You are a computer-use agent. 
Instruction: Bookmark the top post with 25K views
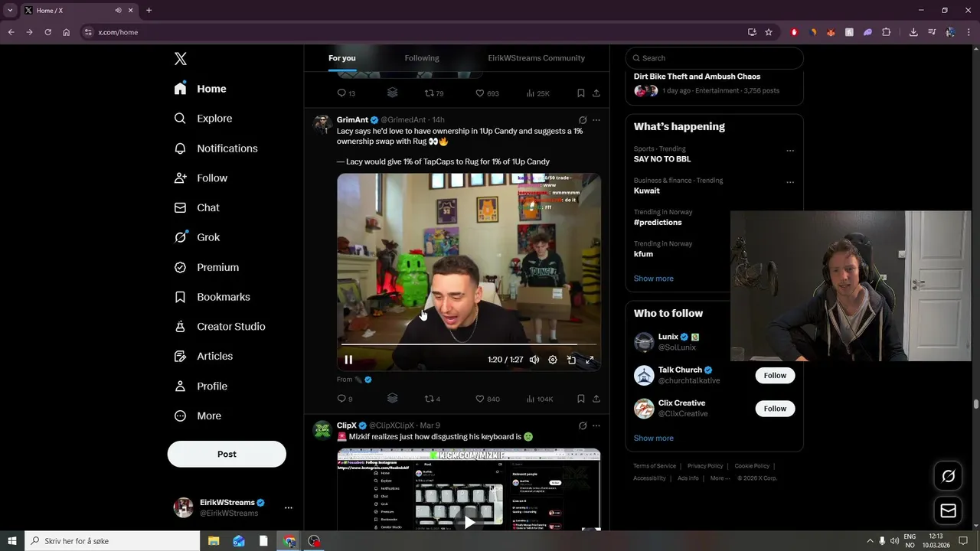[581, 93]
